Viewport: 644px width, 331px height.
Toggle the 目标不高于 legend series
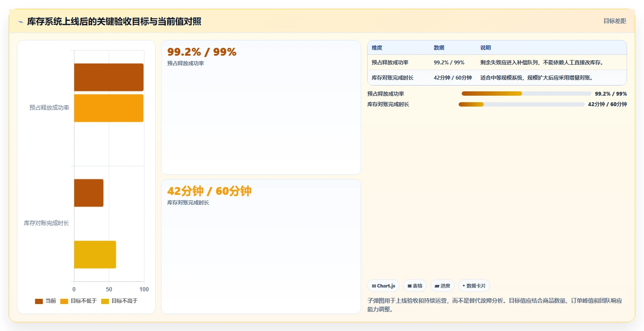coord(119,301)
